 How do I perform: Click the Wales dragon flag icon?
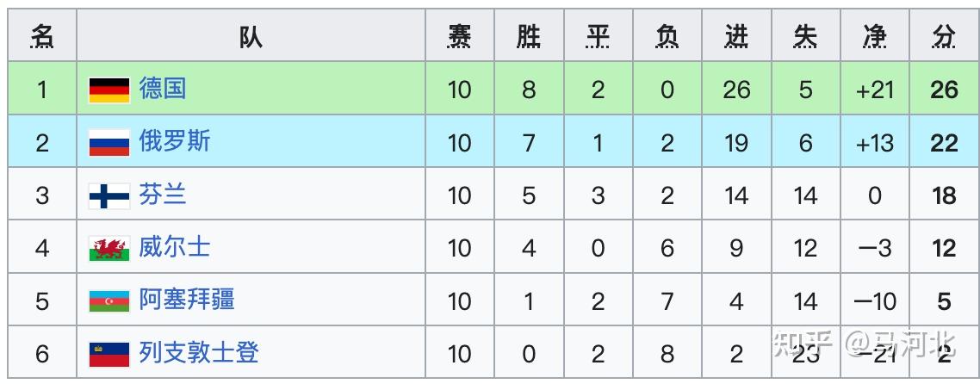coord(109,249)
